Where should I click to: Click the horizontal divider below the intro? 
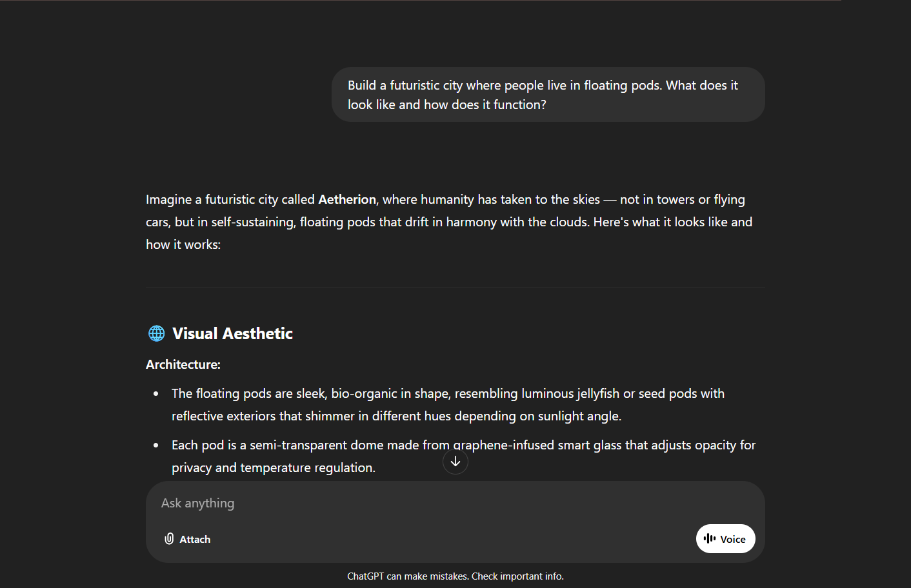point(455,287)
